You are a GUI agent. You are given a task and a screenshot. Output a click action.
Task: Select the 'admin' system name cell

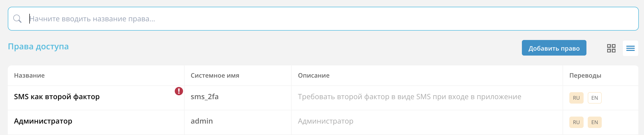click(202, 121)
